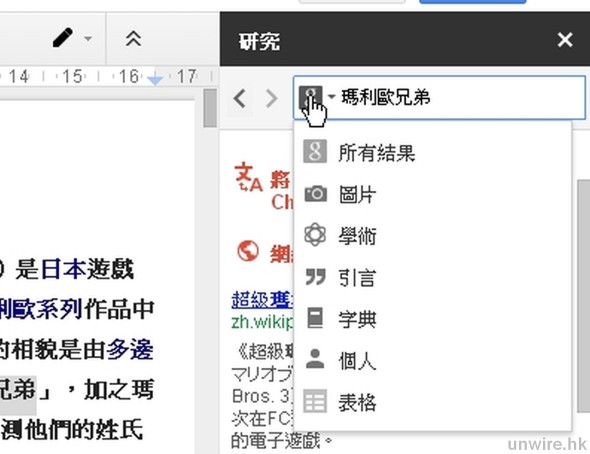Viewport: 590px width, 454px height.
Task: Click the document vertical scrollbar thumb
Action: 210,108
